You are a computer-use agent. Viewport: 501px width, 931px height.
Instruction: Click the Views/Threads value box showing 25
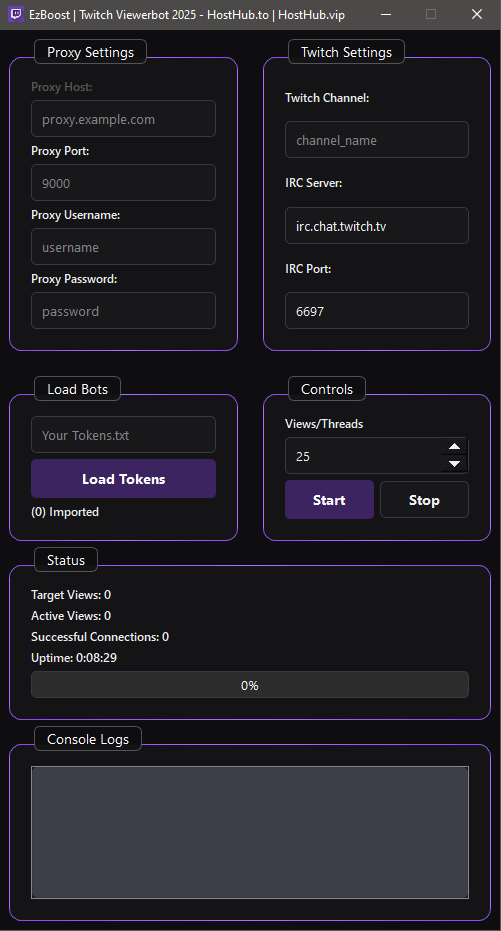(x=363, y=456)
